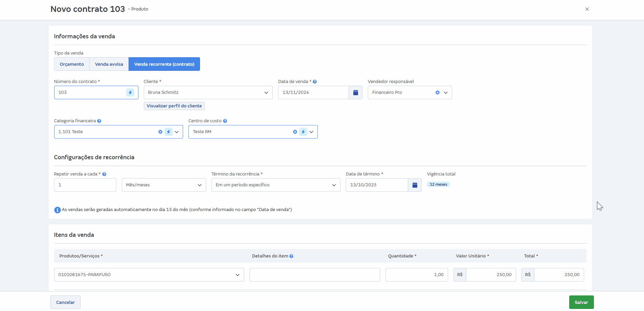Click the info icon about automatic sales generation
Viewport: 644px width, 311px height.
coord(57,210)
